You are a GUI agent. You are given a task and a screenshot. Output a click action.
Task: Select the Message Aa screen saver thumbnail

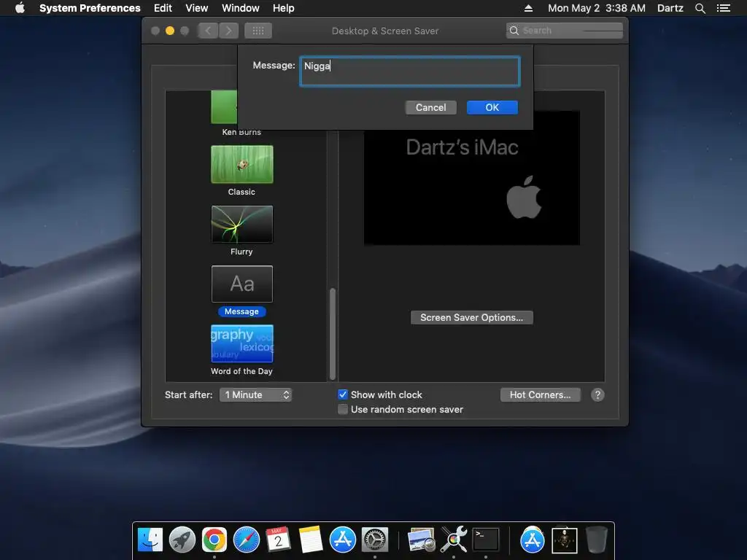coord(242,284)
